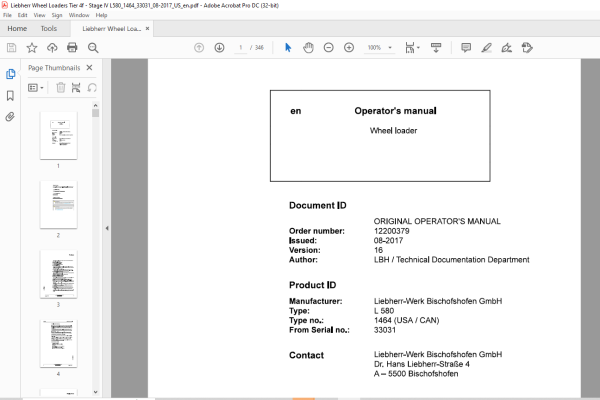The width and height of the screenshot is (600, 400).
Task: Zoom out with minus icon
Action: coord(329,48)
